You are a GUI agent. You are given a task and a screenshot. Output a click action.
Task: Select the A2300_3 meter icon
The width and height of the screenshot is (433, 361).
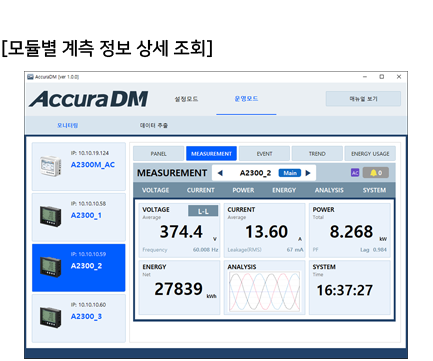coord(51,317)
